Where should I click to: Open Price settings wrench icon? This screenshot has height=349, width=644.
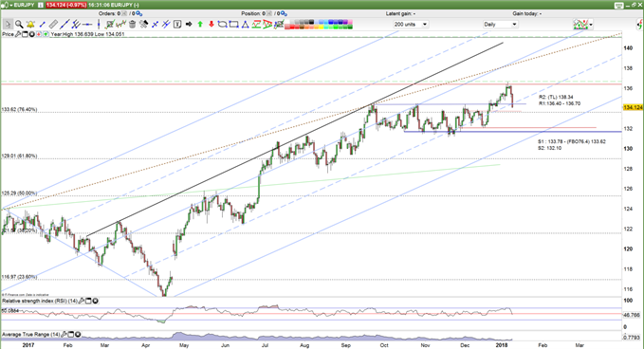pos(18,34)
